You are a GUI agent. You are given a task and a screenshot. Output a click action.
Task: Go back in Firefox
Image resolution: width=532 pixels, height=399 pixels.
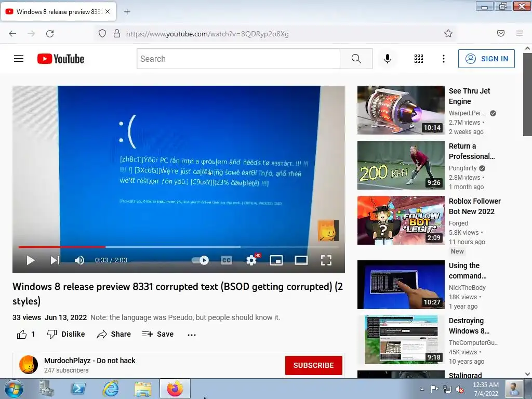click(12, 34)
